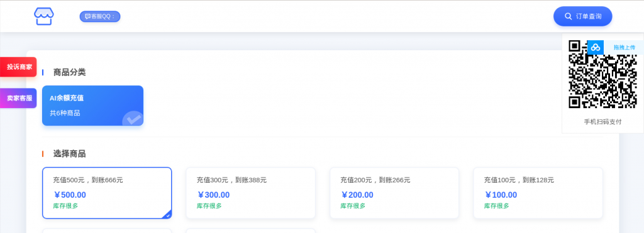This screenshot has height=233, width=644.
Task: Select the 充值100元，到账128元 product card
Action: pos(538,193)
